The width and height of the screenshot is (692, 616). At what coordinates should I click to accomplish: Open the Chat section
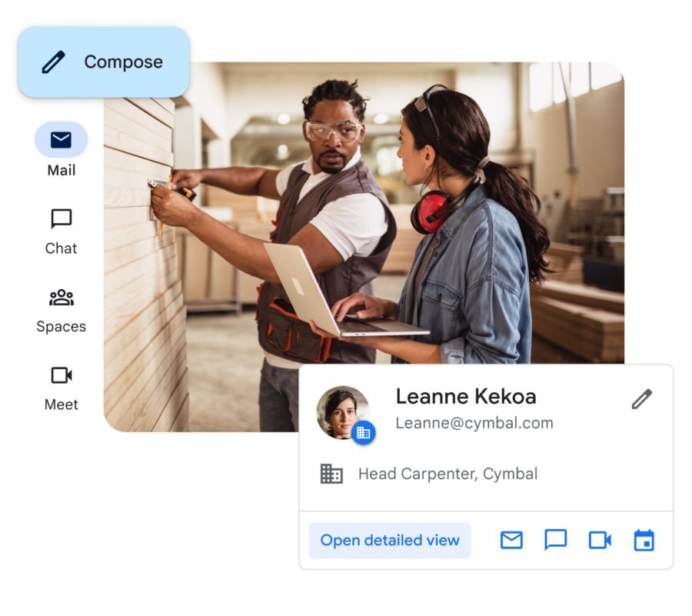(x=62, y=231)
